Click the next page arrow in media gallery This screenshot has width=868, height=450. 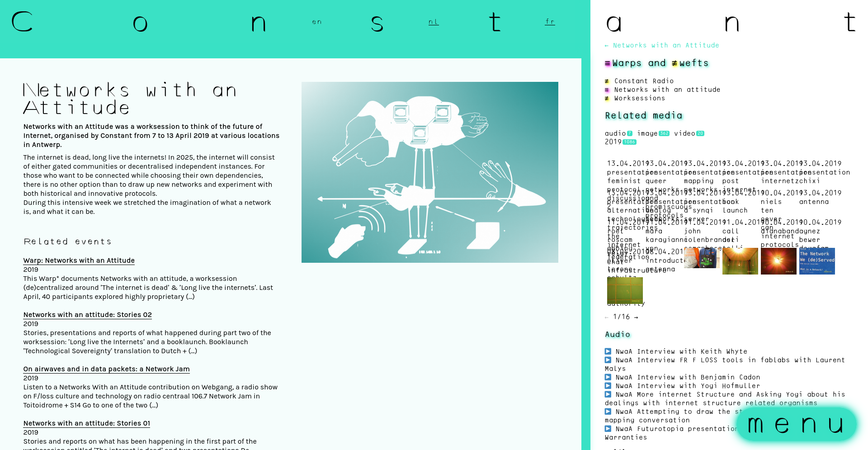[x=636, y=317]
